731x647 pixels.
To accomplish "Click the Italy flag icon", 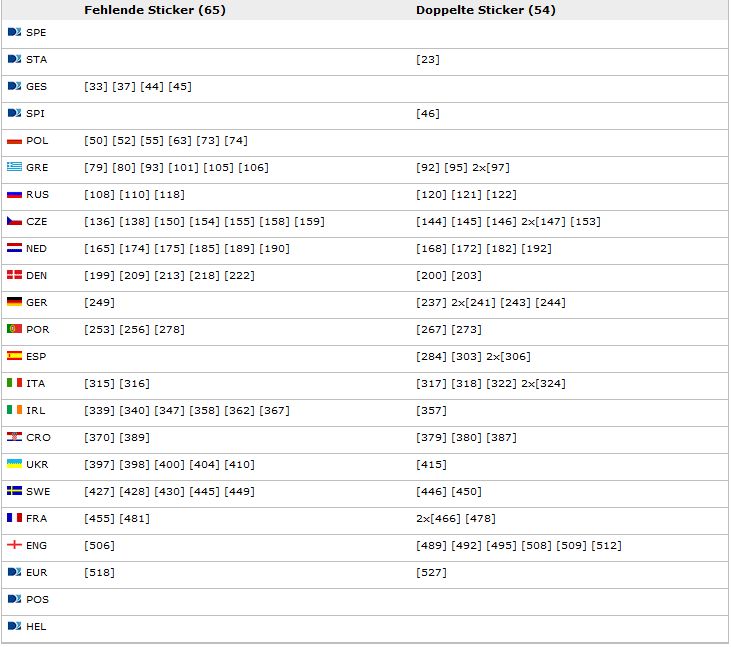I will 14,383.
